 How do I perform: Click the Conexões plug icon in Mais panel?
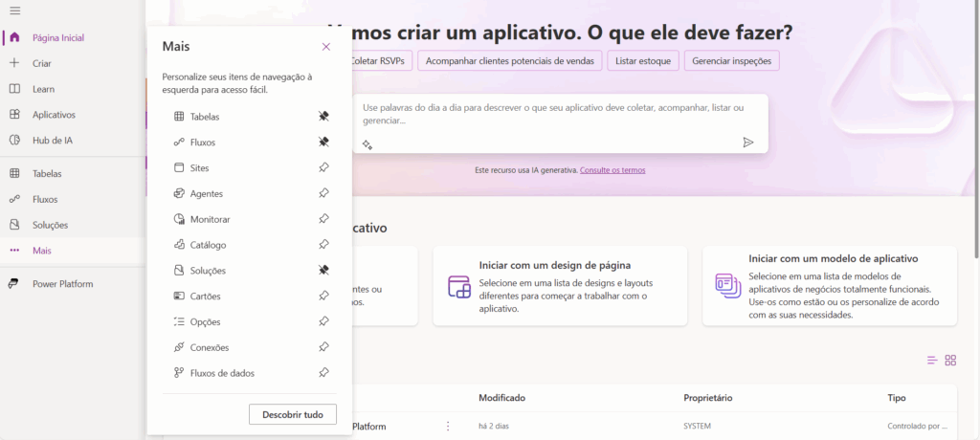pos(179,347)
